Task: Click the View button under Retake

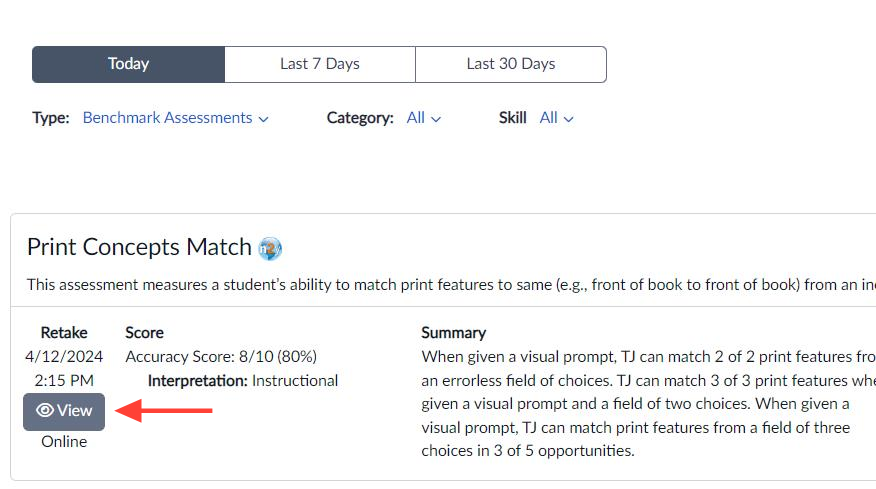Action: point(64,411)
